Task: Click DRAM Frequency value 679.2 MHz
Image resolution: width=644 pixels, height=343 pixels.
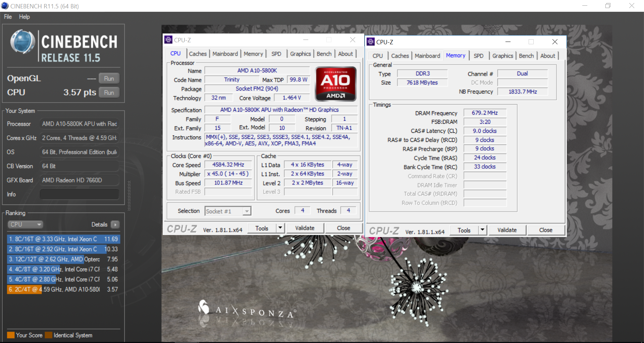Action: coord(485,113)
